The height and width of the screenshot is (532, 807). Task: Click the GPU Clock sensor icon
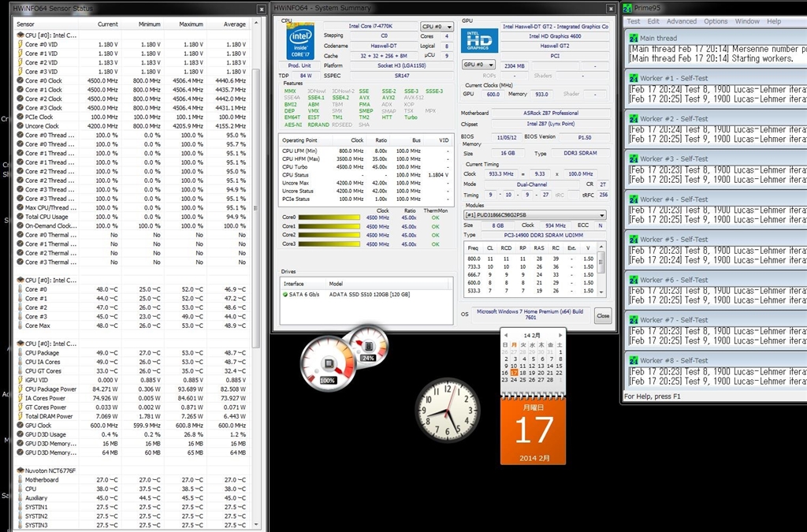coord(20,426)
